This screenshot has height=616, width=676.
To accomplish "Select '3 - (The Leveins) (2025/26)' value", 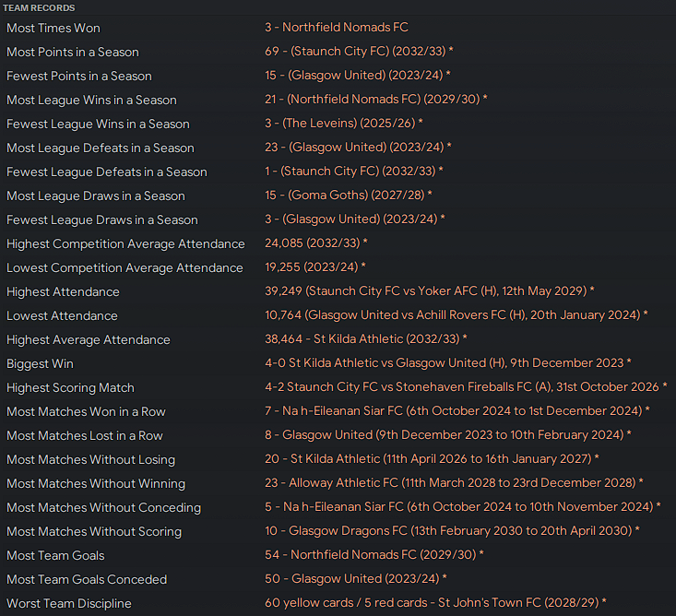I will pos(344,124).
